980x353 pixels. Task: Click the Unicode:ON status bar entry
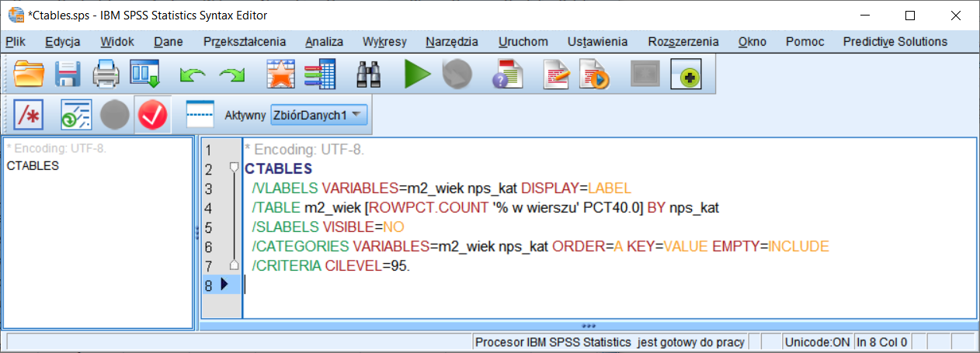[x=817, y=342]
